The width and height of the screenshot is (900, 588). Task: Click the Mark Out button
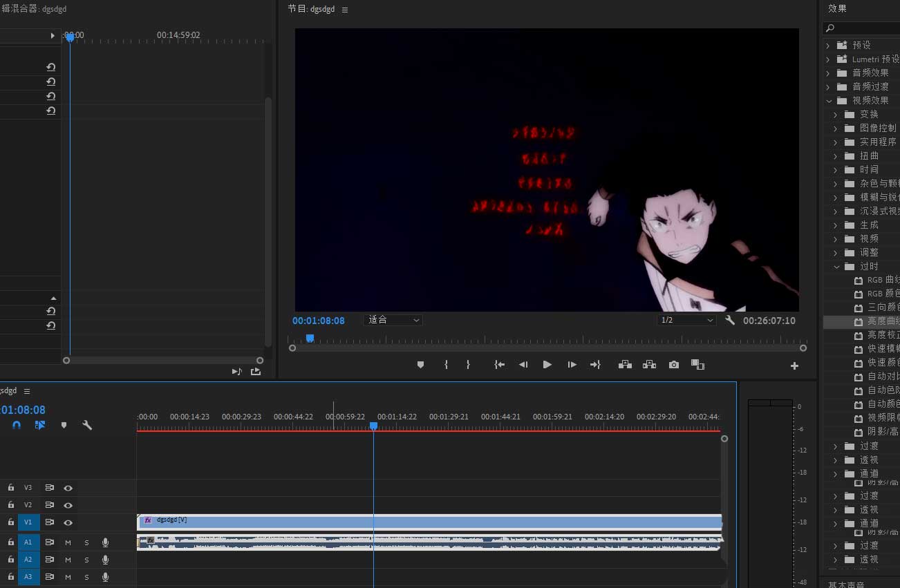point(468,365)
